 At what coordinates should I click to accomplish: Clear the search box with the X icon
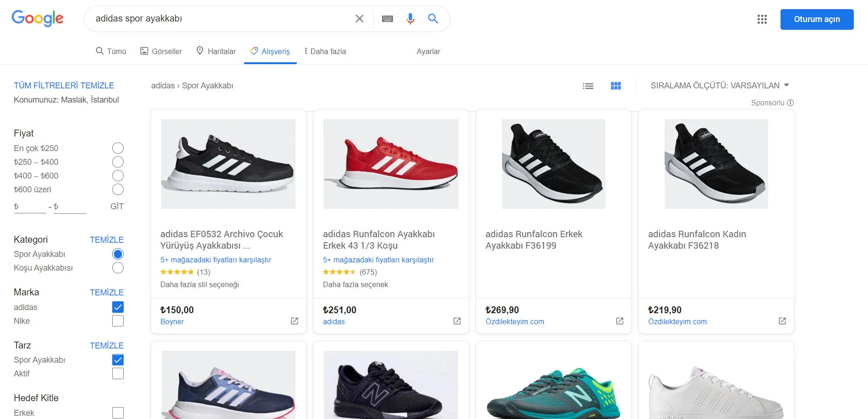pyautogui.click(x=360, y=19)
